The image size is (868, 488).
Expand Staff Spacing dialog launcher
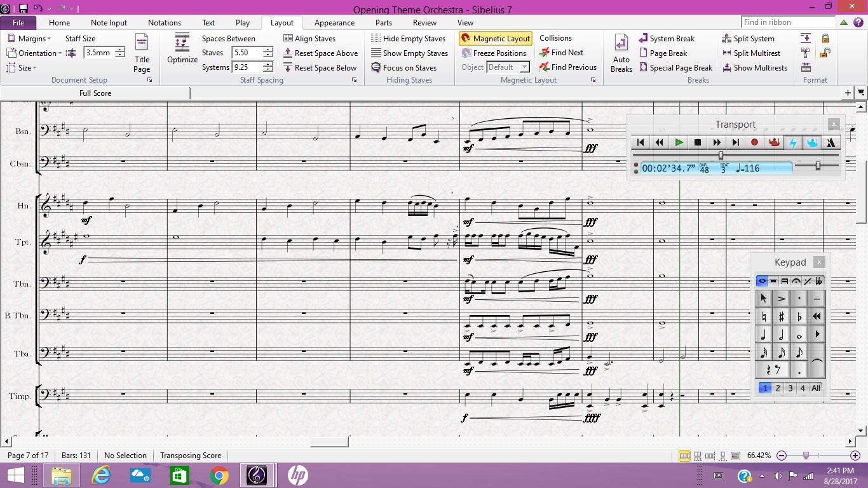pos(355,81)
